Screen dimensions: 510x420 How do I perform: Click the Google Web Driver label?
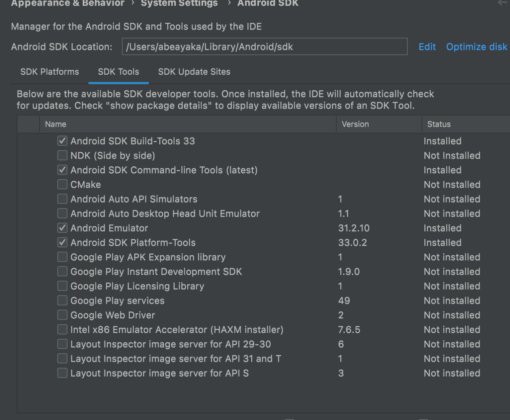(x=113, y=315)
